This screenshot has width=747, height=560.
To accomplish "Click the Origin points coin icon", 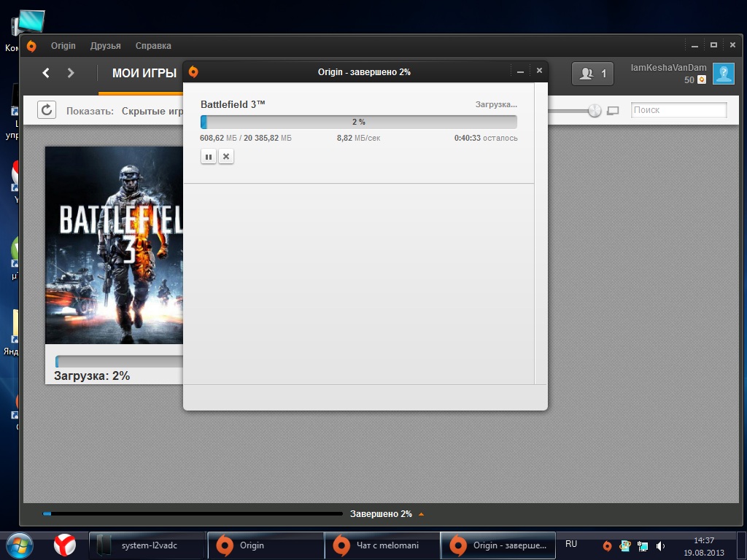I will pyautogui.click(x=702, y=80).
